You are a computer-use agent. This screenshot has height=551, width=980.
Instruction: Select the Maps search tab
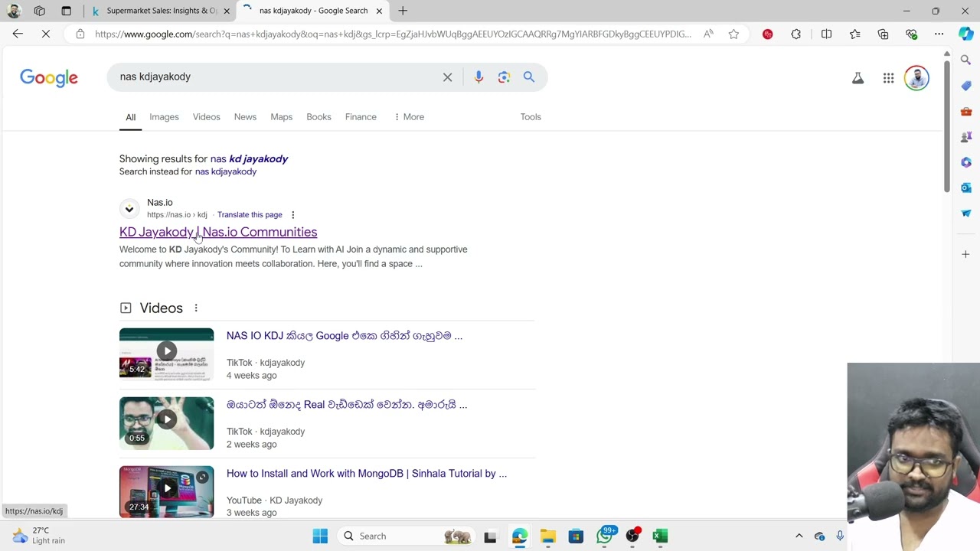[x=281, y=117]
